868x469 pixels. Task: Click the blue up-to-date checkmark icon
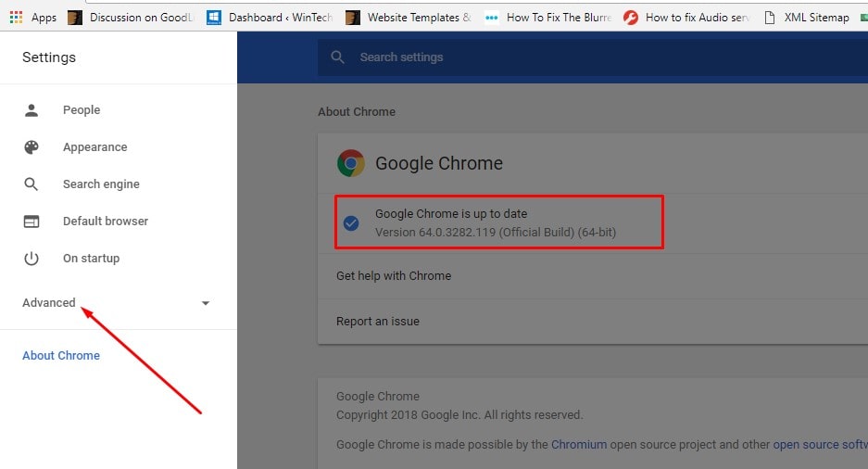point(351,223)
